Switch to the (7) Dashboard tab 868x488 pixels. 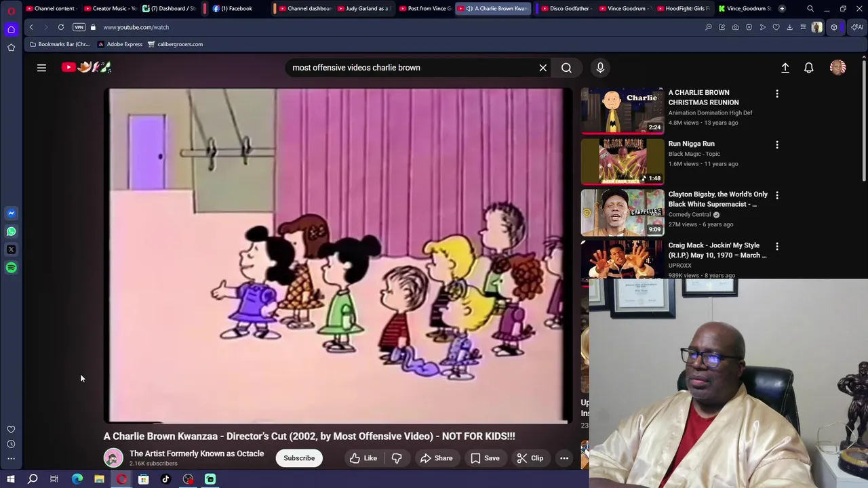[170, 8]
